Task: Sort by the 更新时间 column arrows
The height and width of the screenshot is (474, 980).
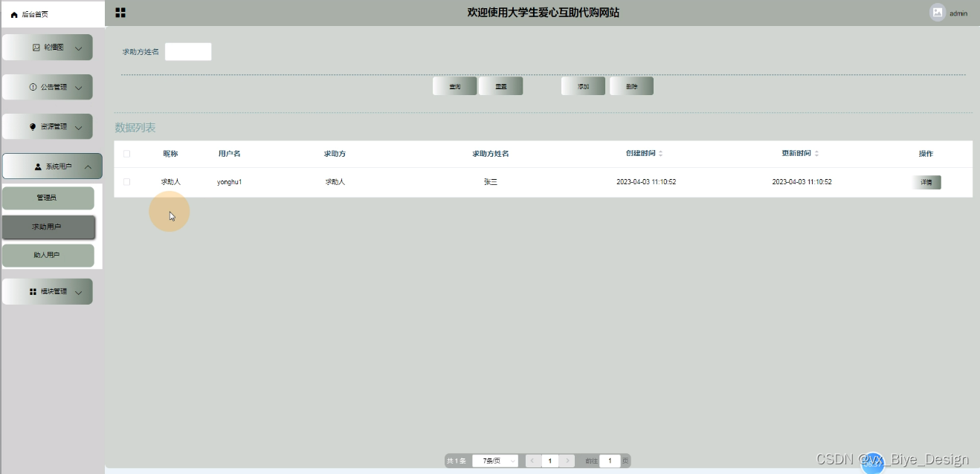Action: tap(816, 154)
